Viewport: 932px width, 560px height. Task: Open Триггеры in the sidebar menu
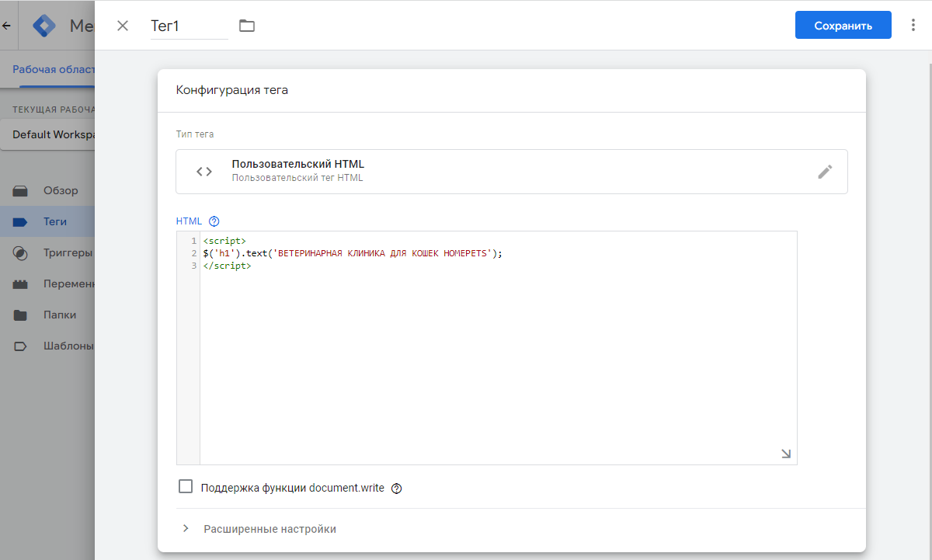tap(68, 252)
